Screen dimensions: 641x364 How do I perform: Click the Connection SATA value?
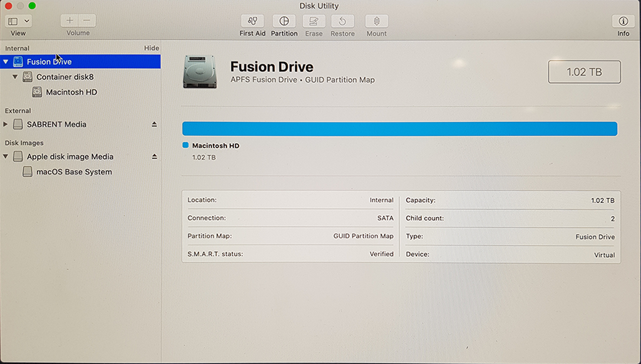385,218
